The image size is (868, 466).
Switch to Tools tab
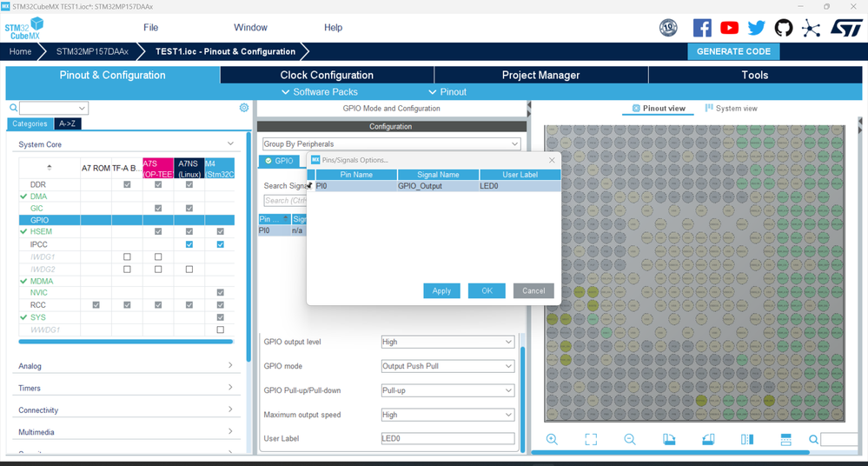point(755,76)
